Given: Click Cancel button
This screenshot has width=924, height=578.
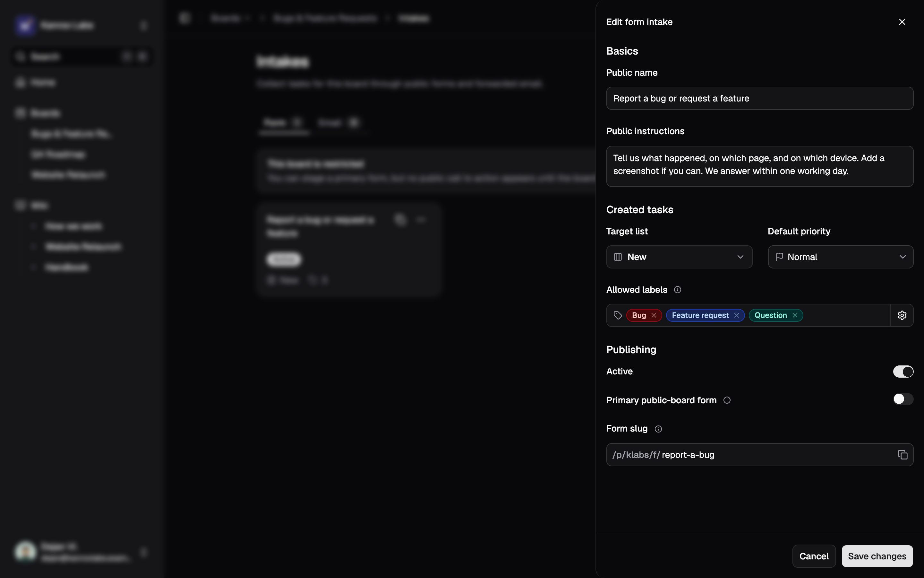Looking at the screenshot, I should click(x=814, y=556).
